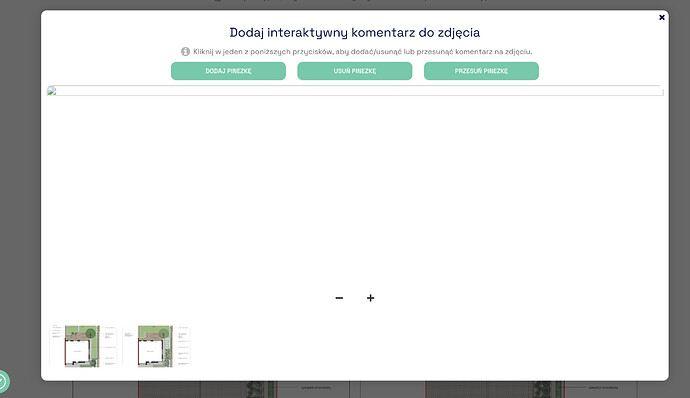Image resolution: width=690 pixels, height=398 pixels.
Task: Click the Dodaj Pinezkę button
Action: point(228,71)
